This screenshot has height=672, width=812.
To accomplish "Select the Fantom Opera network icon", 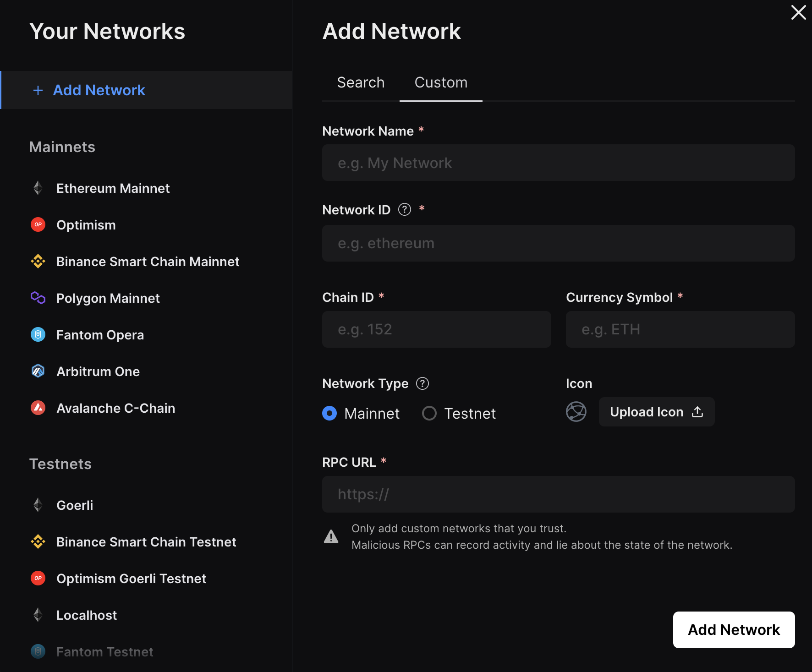I will tap(38, 334).
